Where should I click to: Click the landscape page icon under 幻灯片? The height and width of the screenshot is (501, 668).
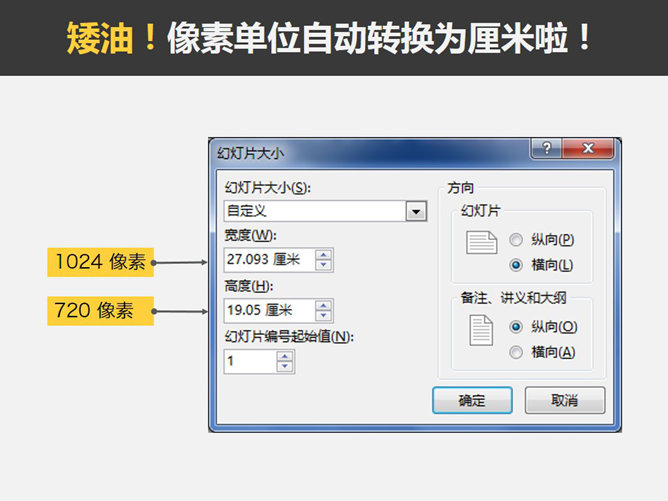(x=483, y=243)
